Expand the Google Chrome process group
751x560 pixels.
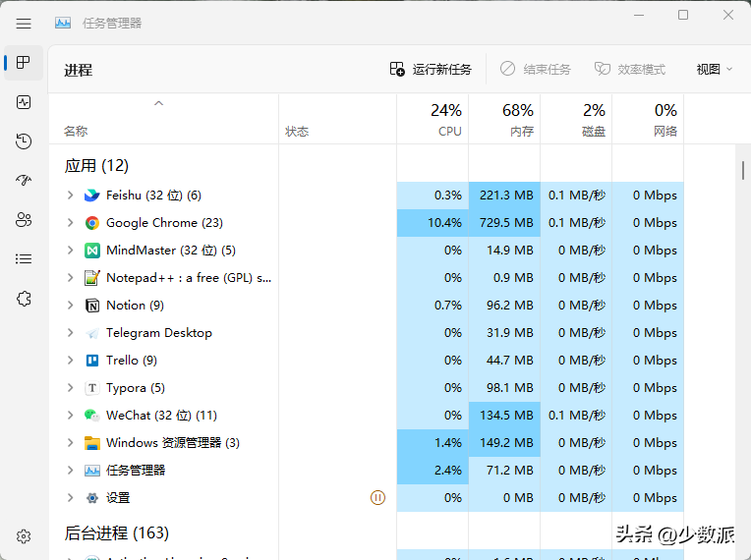tap(70, 223)
